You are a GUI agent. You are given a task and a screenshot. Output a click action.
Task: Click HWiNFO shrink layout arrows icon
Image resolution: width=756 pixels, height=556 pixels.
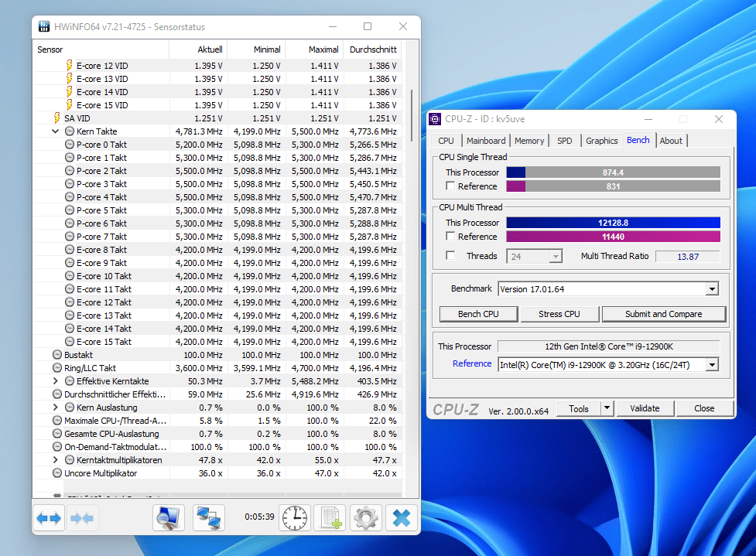[x=82, y=518]
